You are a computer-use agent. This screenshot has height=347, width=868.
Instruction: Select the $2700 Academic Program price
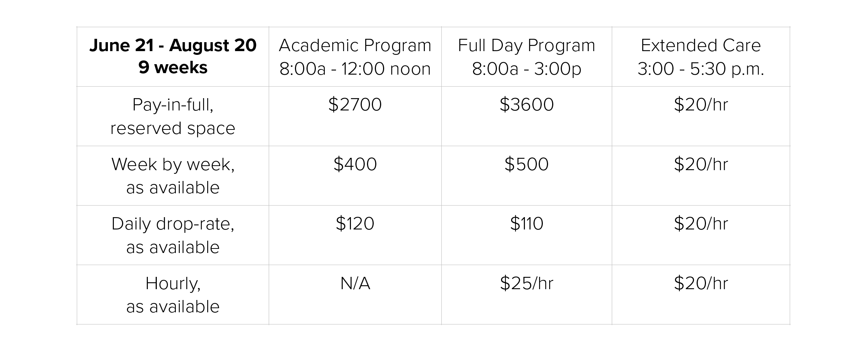[355, 104]
